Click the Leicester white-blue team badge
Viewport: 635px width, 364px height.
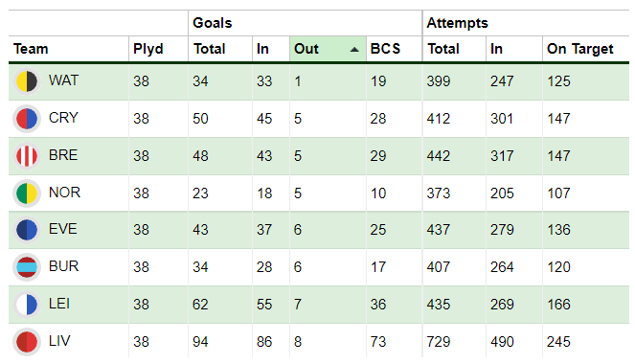(27, 304)
